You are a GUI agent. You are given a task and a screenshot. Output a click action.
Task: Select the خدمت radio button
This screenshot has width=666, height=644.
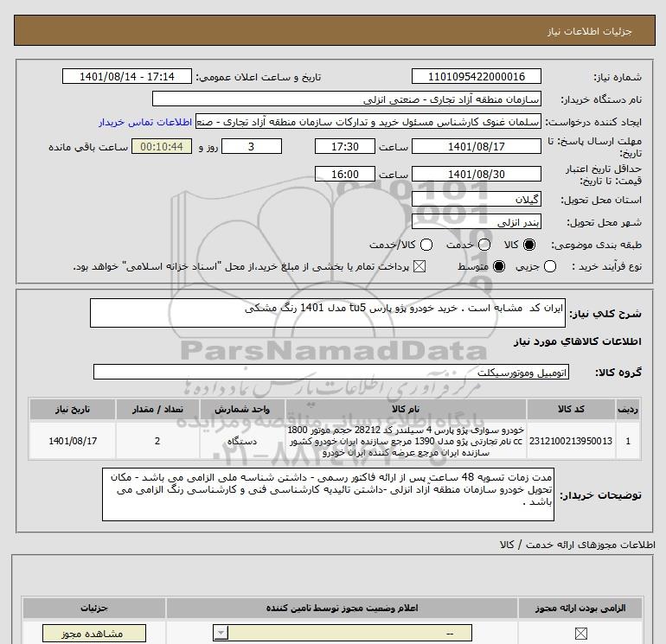click(484, 245)
